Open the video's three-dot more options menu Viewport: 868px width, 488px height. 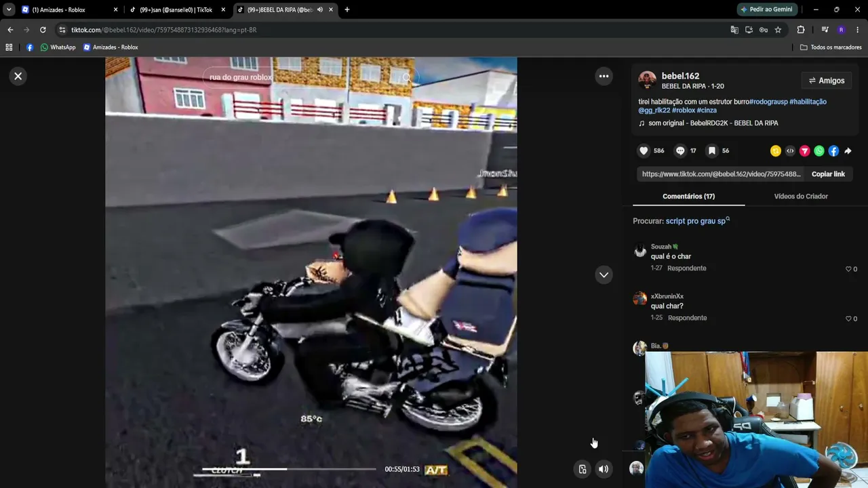click(x=604, y=76)
